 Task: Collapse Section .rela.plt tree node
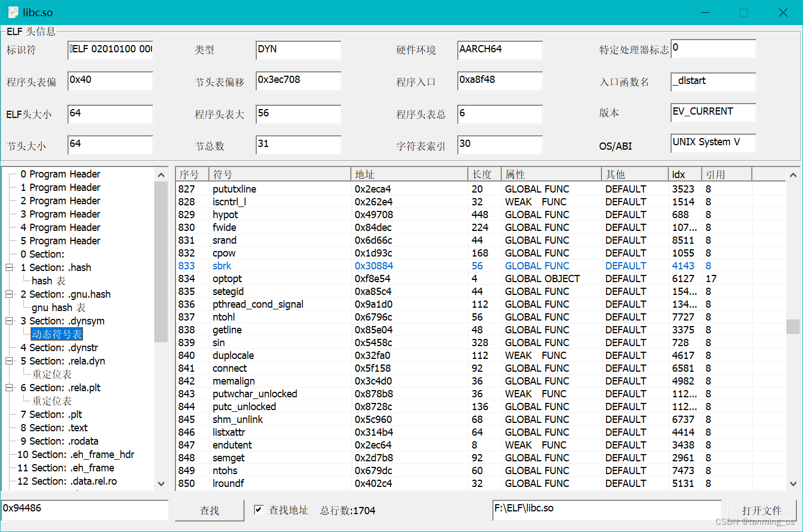[8, 387]
